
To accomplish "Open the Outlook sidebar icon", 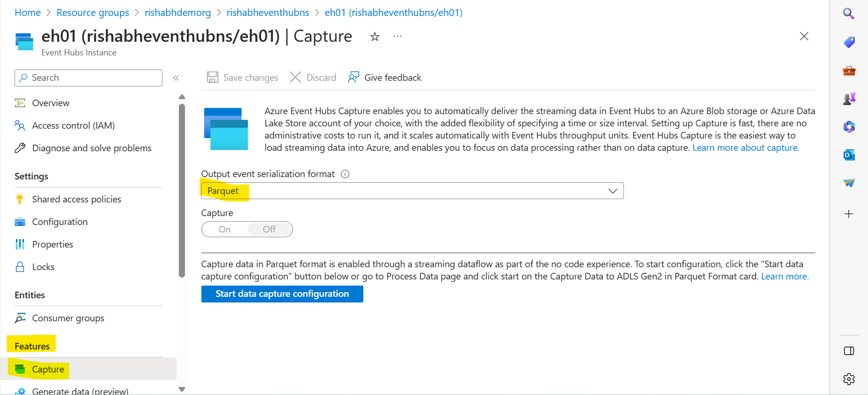I will click(849, 155).
